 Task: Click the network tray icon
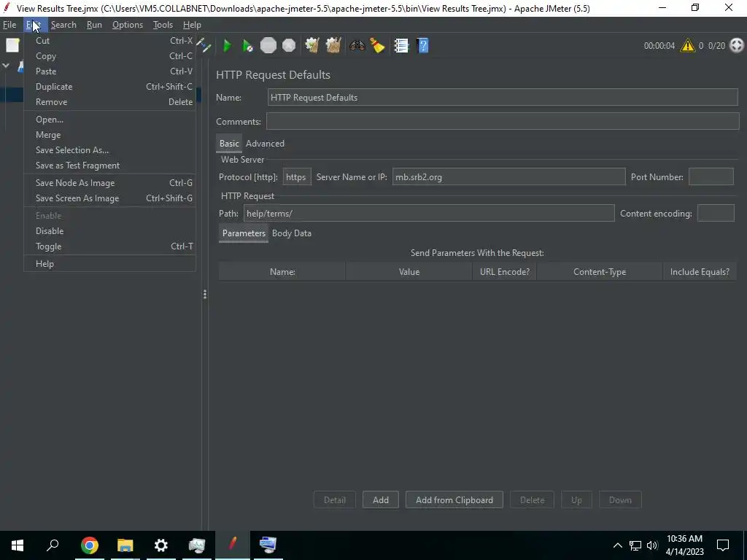pyautogui.click(x=635, y=545)
